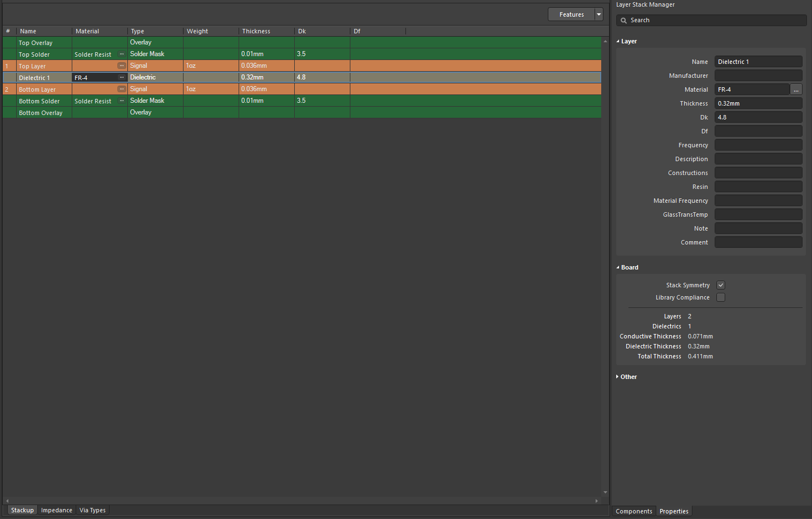Browse Bottom Solder material via ellipsis icon
The image size is (812, 519).
(122, 101)
